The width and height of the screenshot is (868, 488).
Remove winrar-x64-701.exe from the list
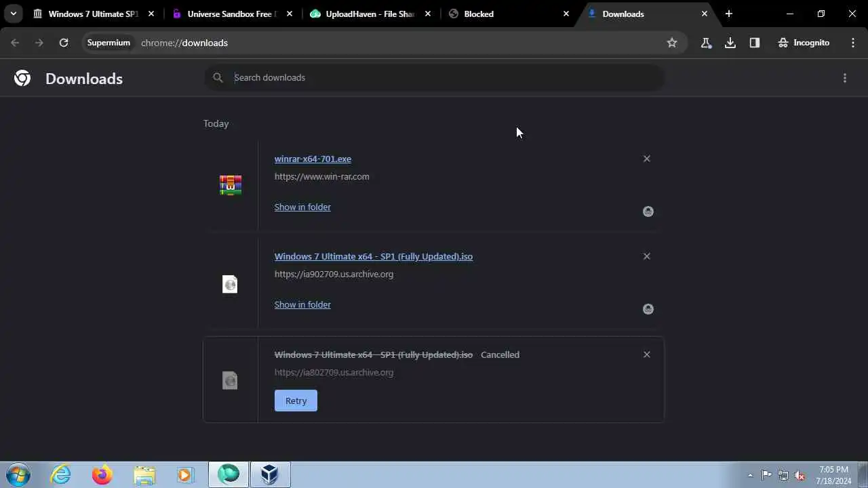point(646,159)
